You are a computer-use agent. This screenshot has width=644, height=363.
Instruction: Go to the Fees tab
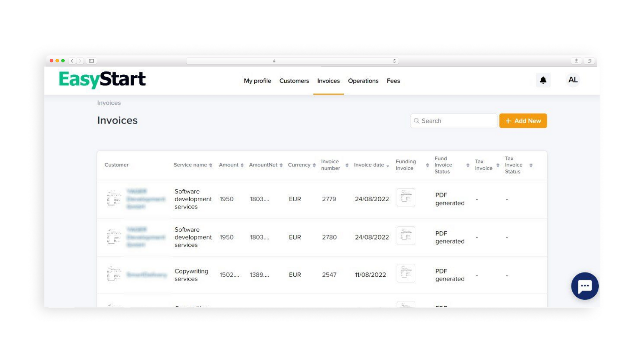pyautogui.click(x=393, y=81)
